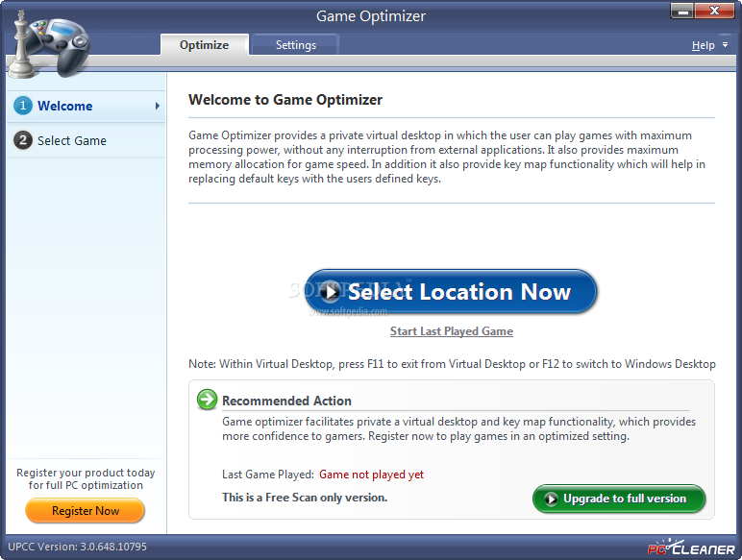
Task: Click the F11 / F12 Virtual Desktop note text
Action: (x=452, y=364)
